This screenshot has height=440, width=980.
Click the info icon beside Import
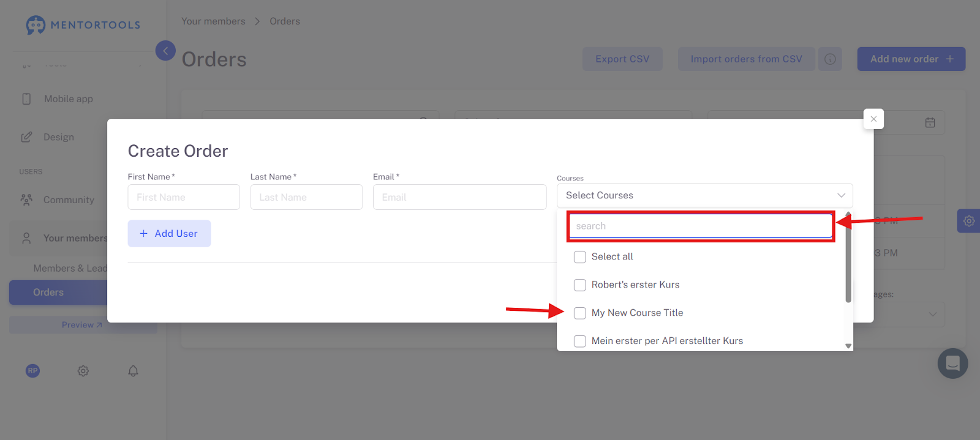830,59
